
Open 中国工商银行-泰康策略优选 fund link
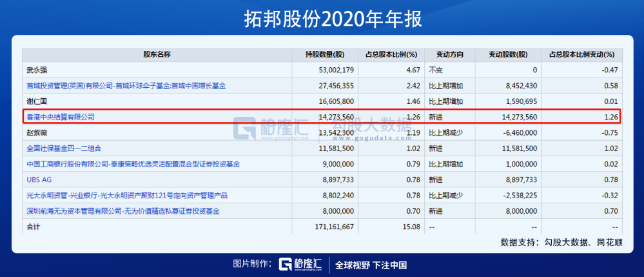[133, 164]
